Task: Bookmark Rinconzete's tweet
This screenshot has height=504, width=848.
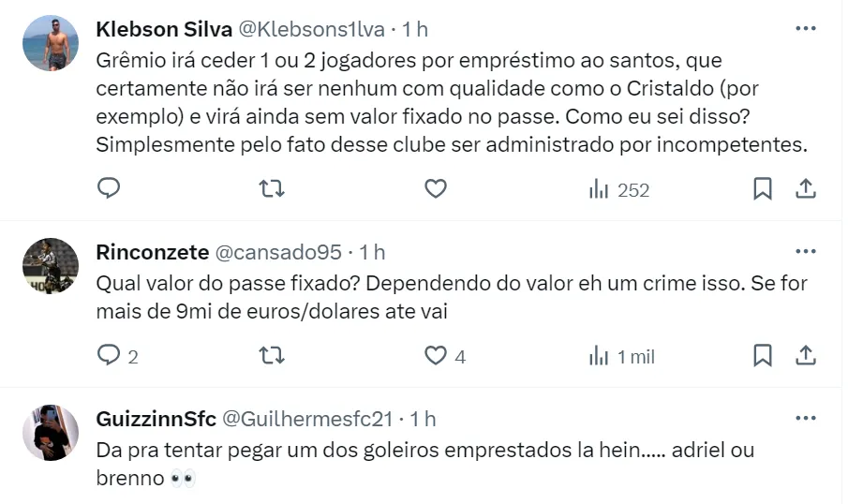Action: pos(763,356)
